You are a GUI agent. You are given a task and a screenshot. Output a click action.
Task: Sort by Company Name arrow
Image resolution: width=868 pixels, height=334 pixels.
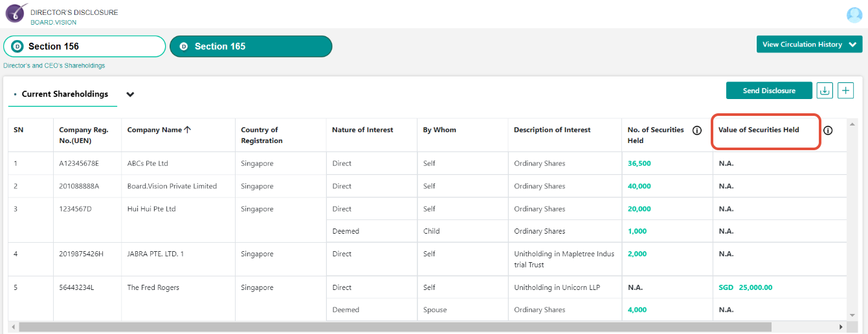click(x=188, y=129)
